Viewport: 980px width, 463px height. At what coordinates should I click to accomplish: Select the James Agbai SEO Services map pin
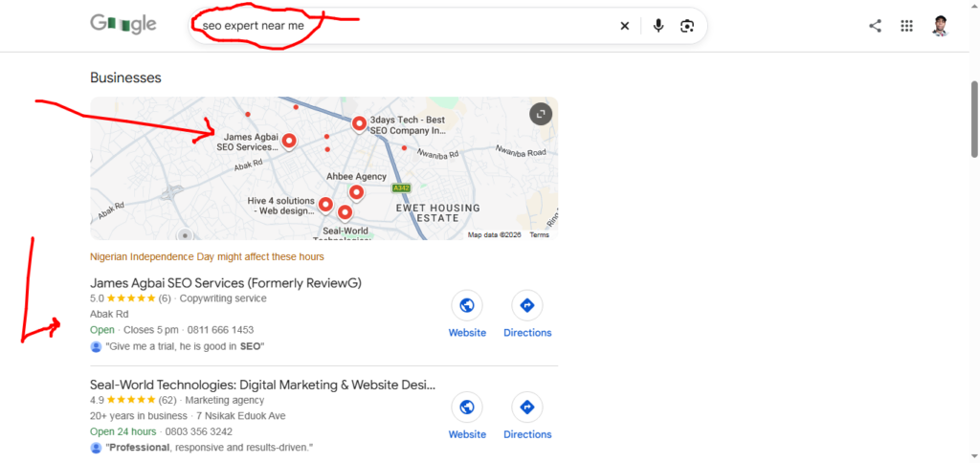pos(289,142)
